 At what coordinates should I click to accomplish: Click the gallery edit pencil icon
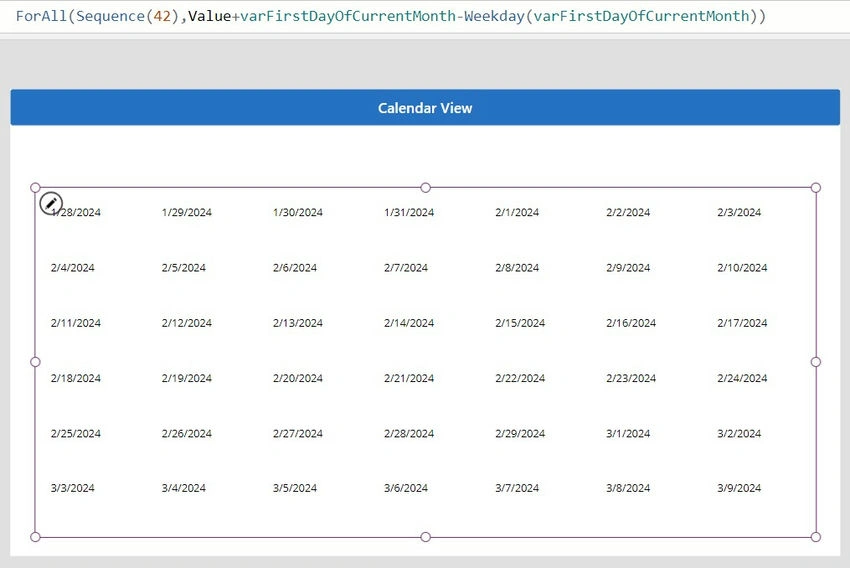[51, 204]
